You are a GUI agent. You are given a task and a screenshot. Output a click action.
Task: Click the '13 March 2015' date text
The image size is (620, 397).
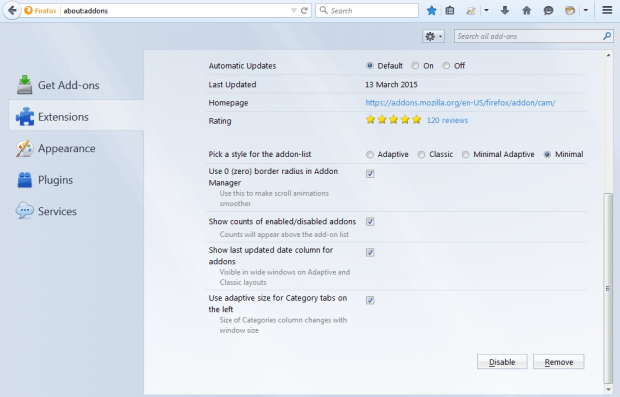391,85
